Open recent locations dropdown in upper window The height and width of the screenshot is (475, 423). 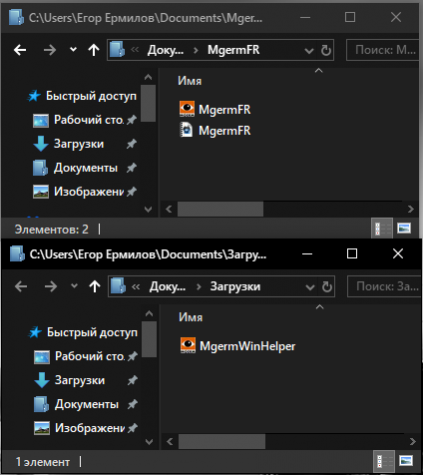pyautogui.click(x=73, y=50)
